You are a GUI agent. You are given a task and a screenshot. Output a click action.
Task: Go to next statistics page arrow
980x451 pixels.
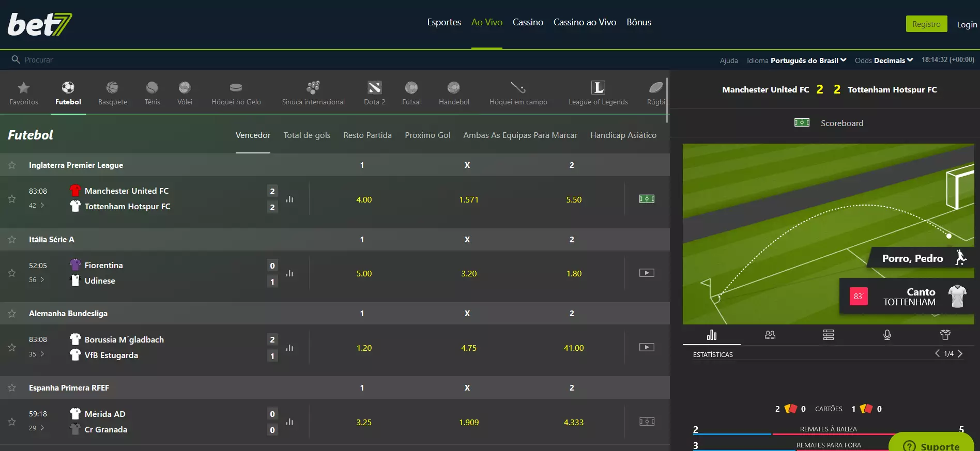[x=960, y=354]
